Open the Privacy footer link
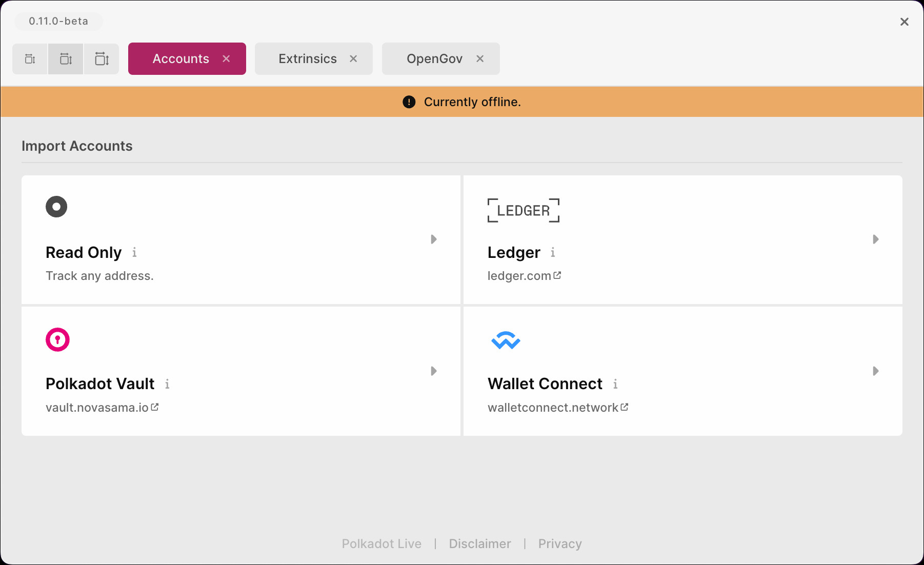This screenshot has height=565, width=924. click(560, 544)
